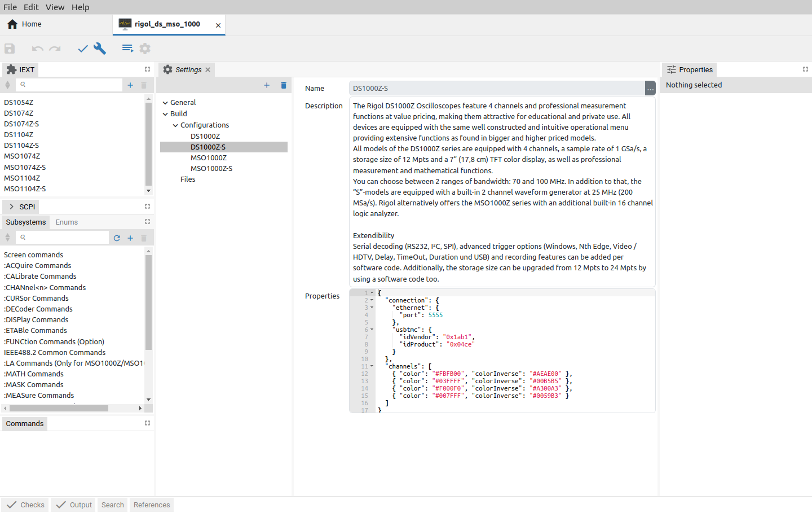Click the subsystems list horizontal scrollbar
The width and height of the screenshot is (812, 513).
click(59, 408)
